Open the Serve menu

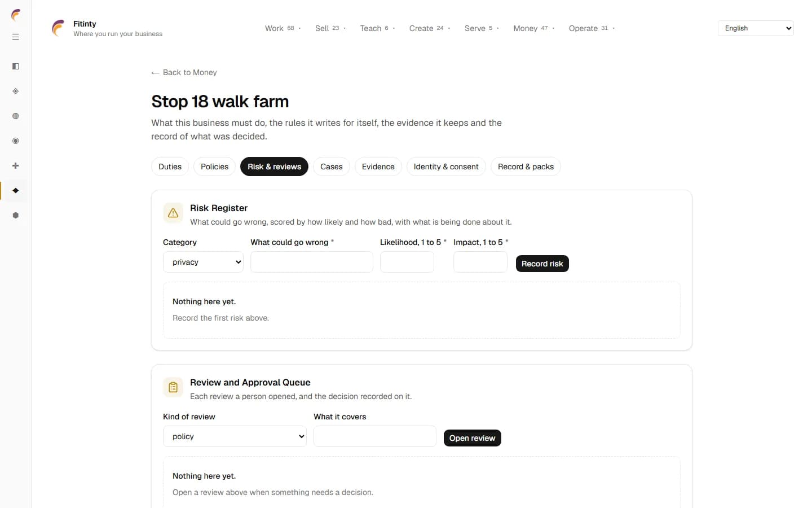(x=482, y=28)
